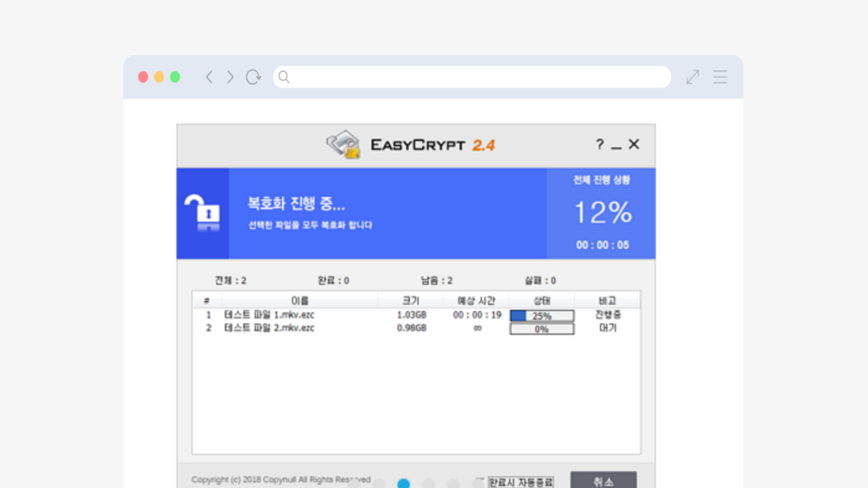Click the browser refresh icon
The width and height of the screenshot is (868, 488).
click(253, 76)
